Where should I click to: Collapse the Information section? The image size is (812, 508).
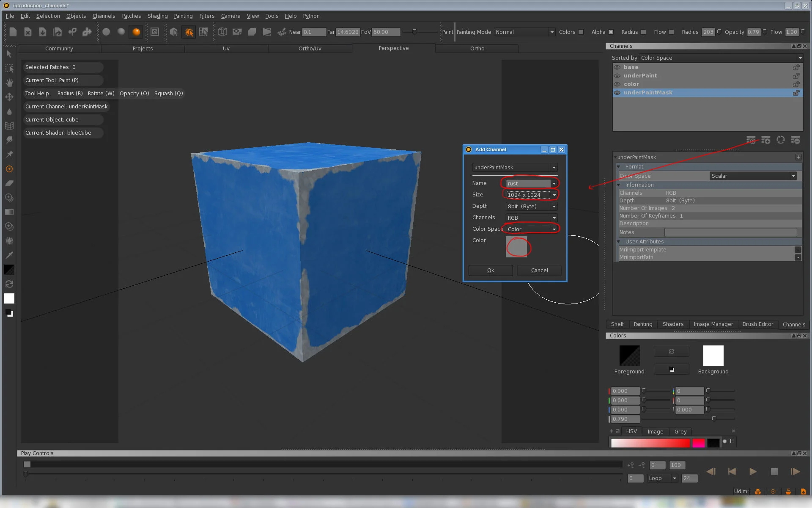619,185
